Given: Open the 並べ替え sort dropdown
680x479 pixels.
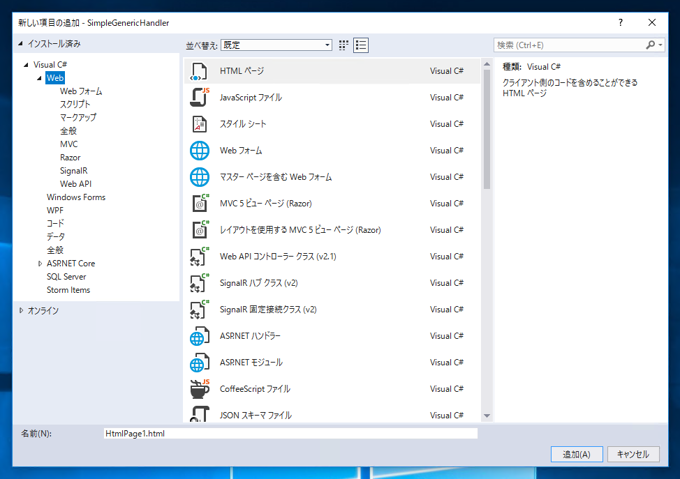Looking at the screenshot, I should pyautogui.click(x=277, y=45).
